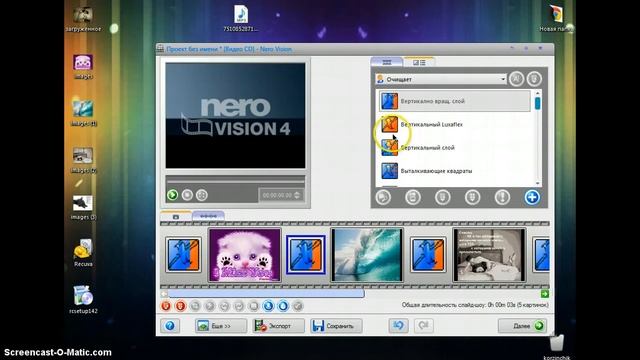
Task: Click the Recuva desktop icon
Action: pos(83,253)
